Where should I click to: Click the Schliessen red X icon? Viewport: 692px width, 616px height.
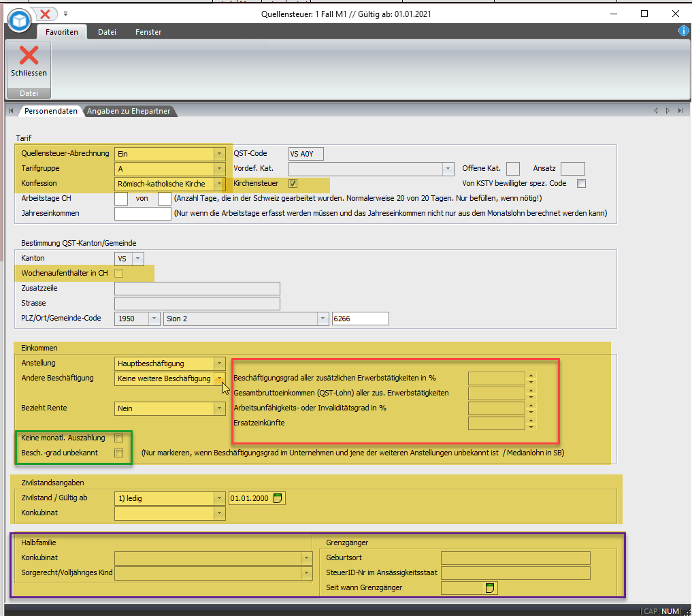pos(29,56)
